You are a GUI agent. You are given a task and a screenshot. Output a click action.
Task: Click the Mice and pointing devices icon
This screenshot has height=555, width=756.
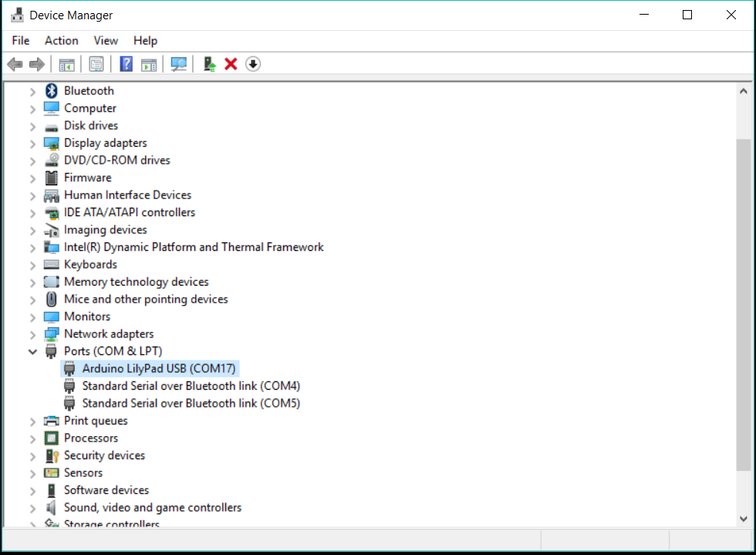52,299
